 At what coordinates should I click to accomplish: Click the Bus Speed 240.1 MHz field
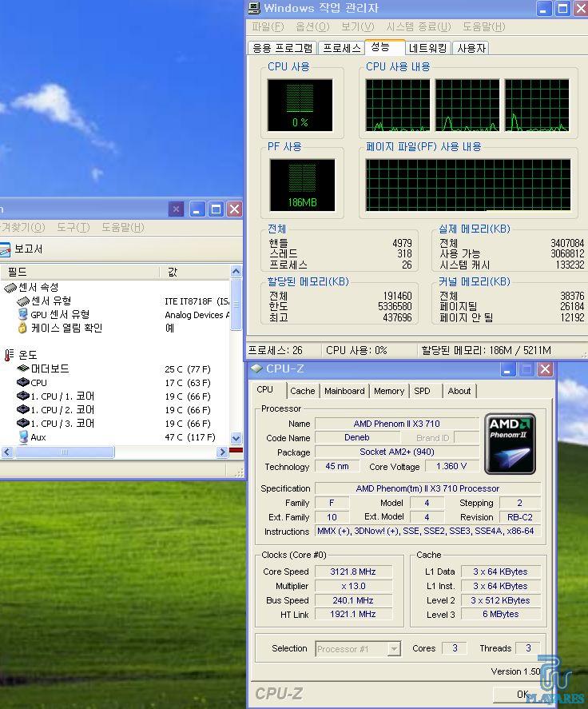tap(353, 600)
